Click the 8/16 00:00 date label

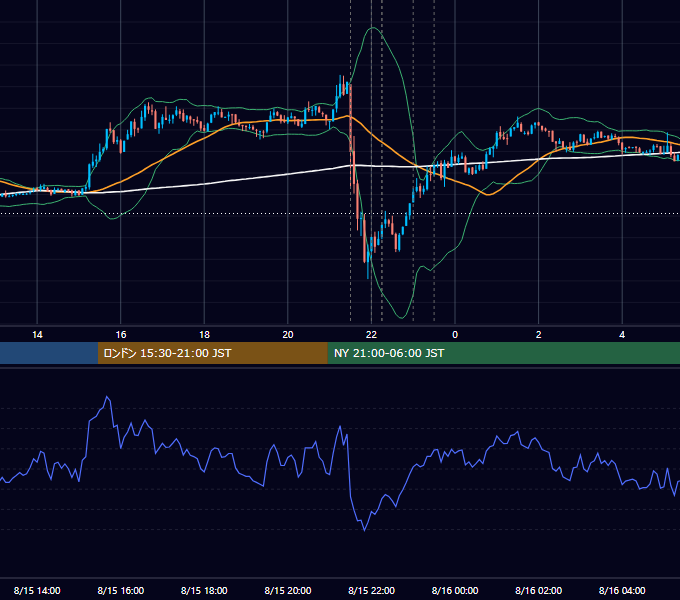point(455,590)
